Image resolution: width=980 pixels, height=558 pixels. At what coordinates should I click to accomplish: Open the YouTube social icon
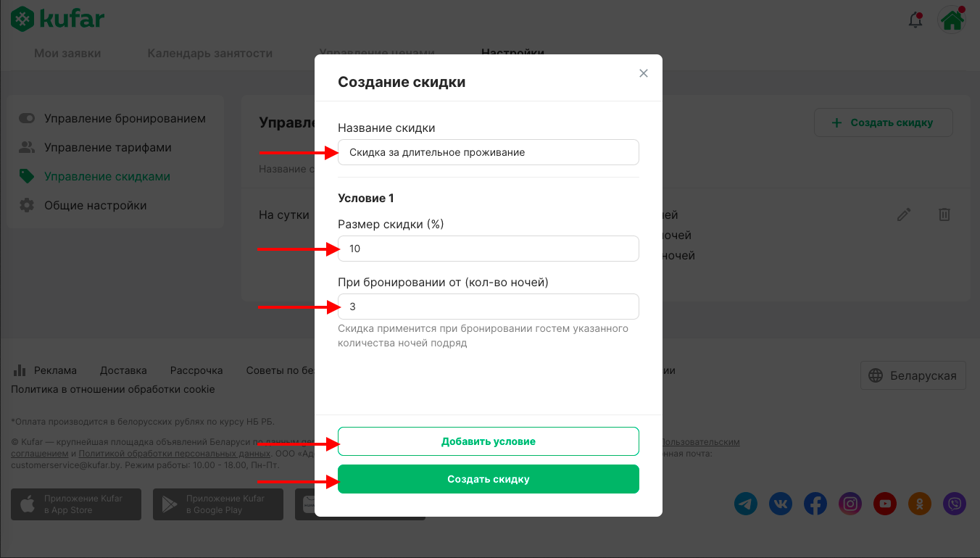[x=885, y=503]
